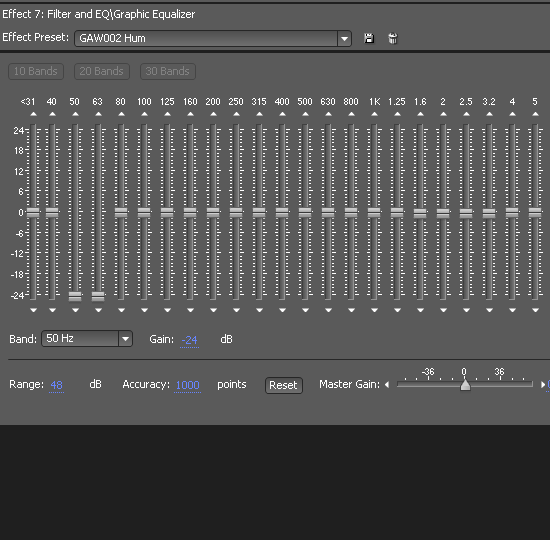Select the 20 Bands option
The width and height of the screenshot is (550, 540).
(x=102, y=71)
